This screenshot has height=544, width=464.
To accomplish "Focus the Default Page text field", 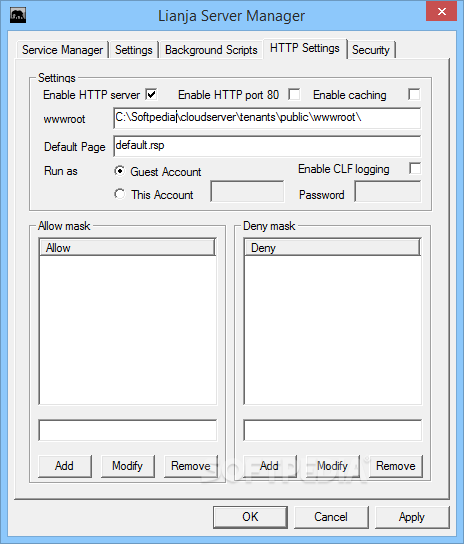I will 267,146.
